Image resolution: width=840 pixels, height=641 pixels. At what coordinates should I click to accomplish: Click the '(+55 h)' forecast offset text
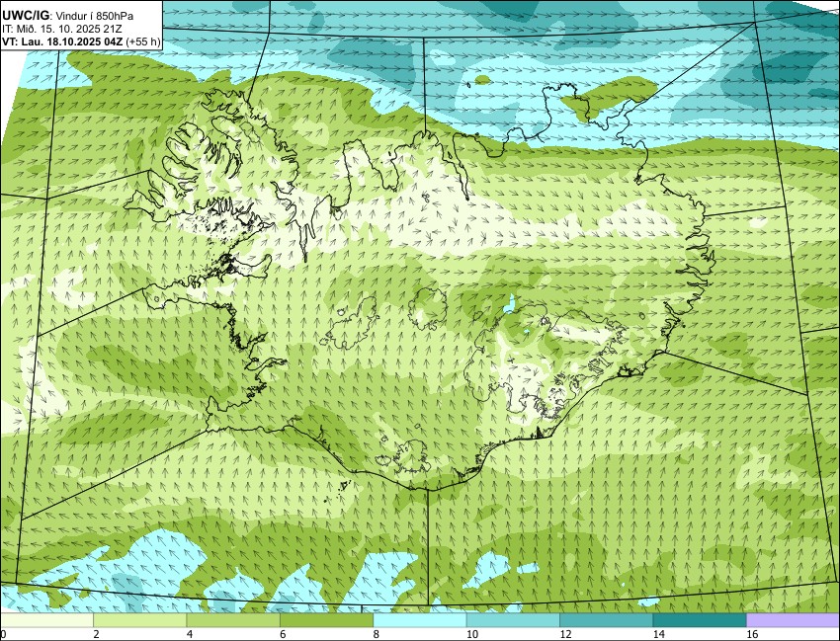[x=142, y=42]
